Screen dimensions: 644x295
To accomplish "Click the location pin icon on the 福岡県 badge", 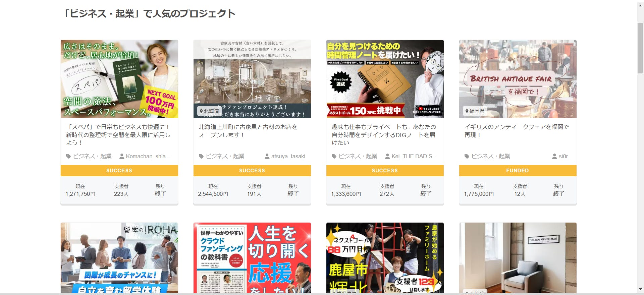I will (467, 111).
